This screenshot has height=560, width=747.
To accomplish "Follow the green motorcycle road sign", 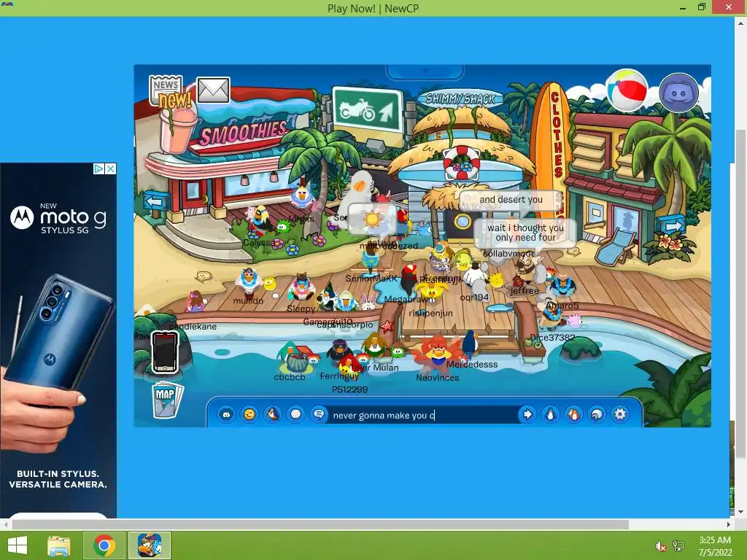I will pos(368,111).
